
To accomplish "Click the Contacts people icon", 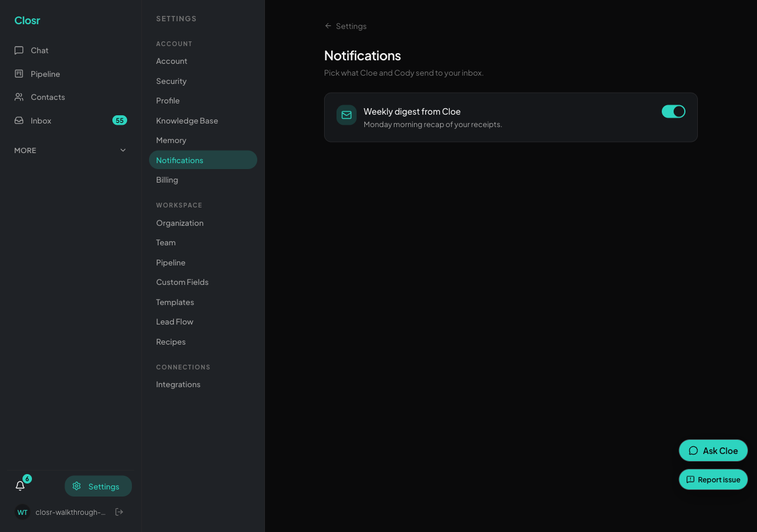I will [x=19, y=97].
